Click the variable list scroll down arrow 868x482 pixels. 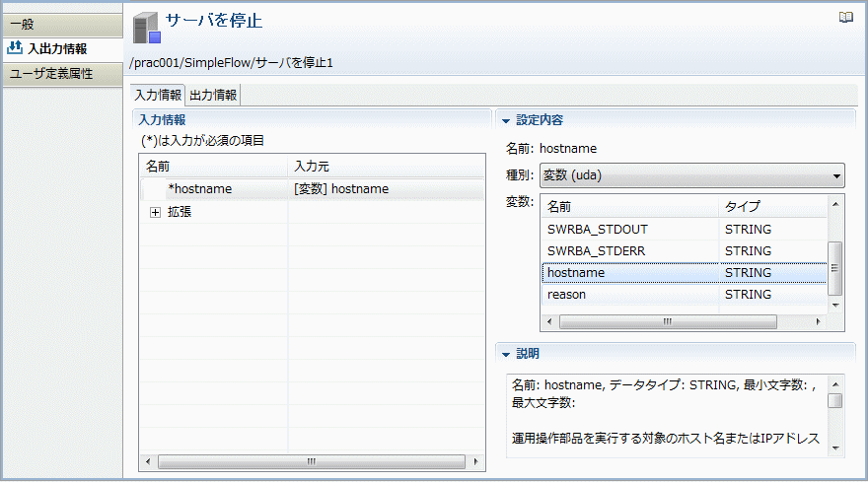point(835,305)
